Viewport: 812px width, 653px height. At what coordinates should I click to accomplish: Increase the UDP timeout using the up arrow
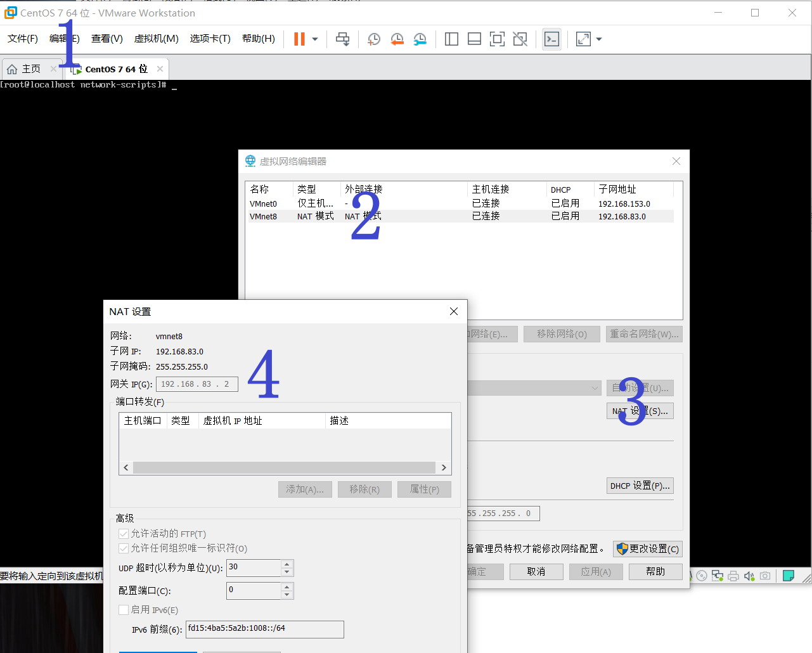click(287, 564)
